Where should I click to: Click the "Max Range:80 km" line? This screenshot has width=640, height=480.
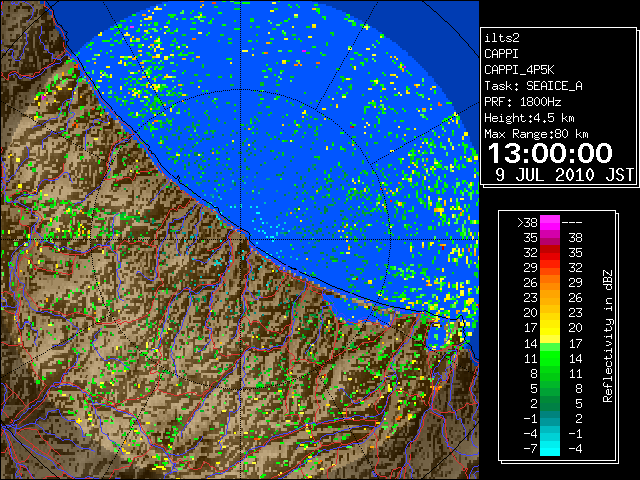point(536,134)
